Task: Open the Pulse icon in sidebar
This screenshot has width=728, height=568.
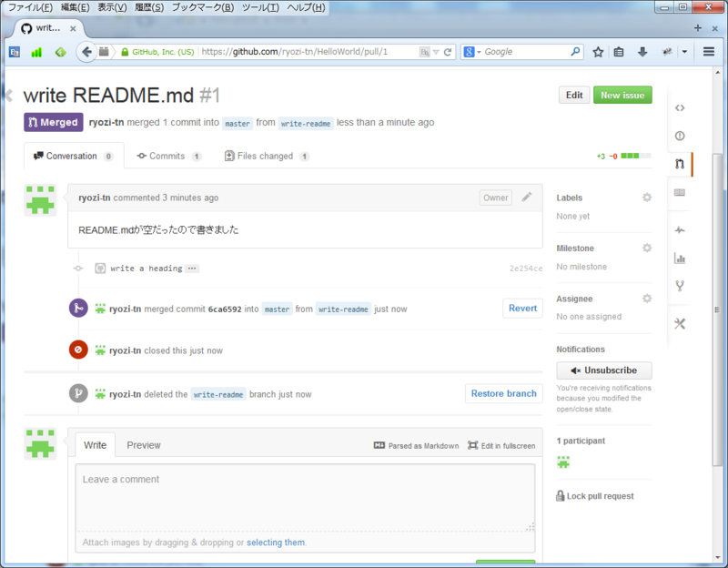Action: coord(680,230)
